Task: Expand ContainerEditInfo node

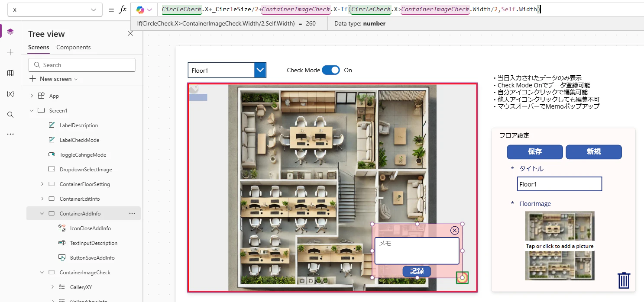Action: click(x=42, y=199)
